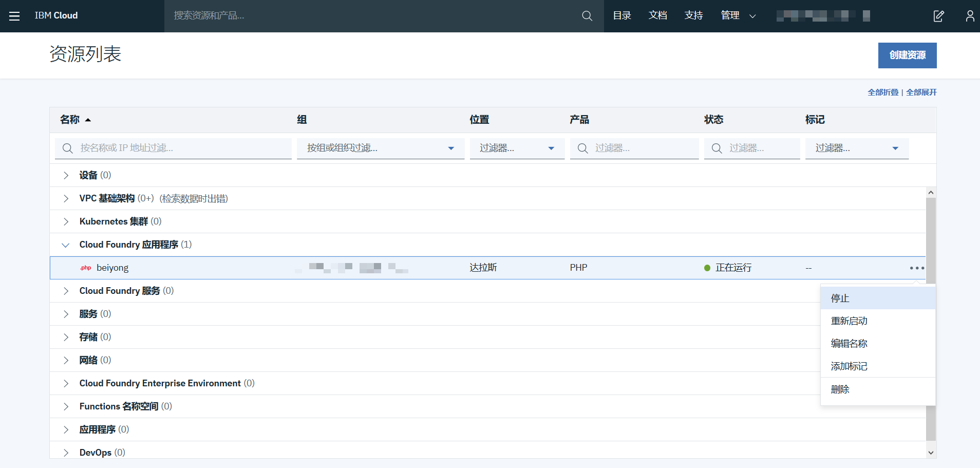Click the 产品 column header

[x=579, y=120]
